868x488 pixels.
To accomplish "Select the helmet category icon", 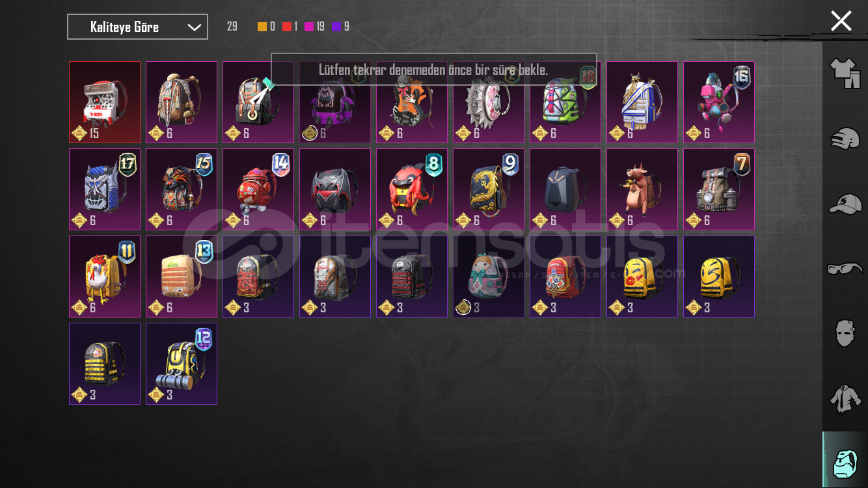I will [x=845, y=138].
